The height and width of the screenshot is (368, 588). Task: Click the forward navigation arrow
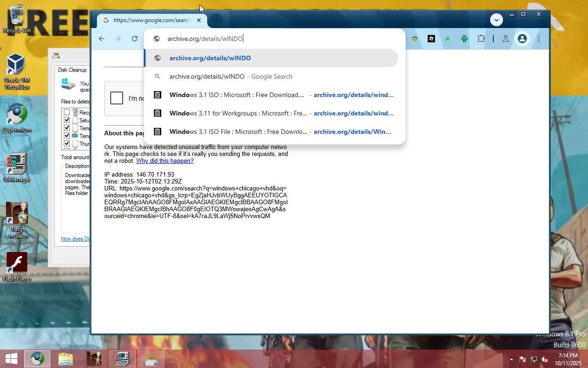[118, 39]
